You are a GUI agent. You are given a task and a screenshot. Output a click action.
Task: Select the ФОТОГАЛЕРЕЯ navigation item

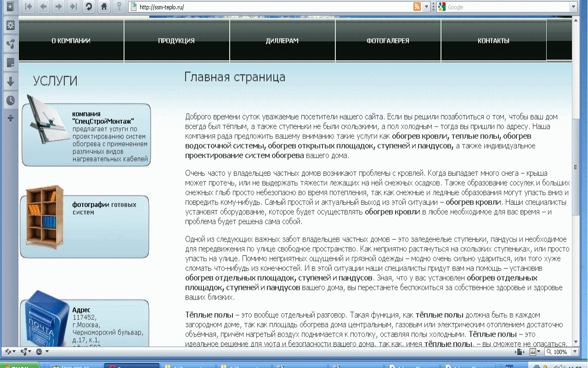pyautogui.click(x=388, y=40)
